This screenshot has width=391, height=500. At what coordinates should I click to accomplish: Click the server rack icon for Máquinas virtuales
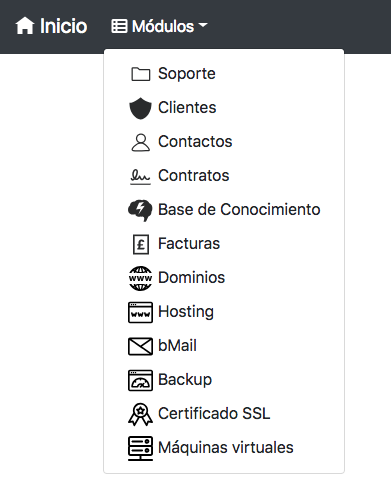pyautogui.click(x=140, y=448)
